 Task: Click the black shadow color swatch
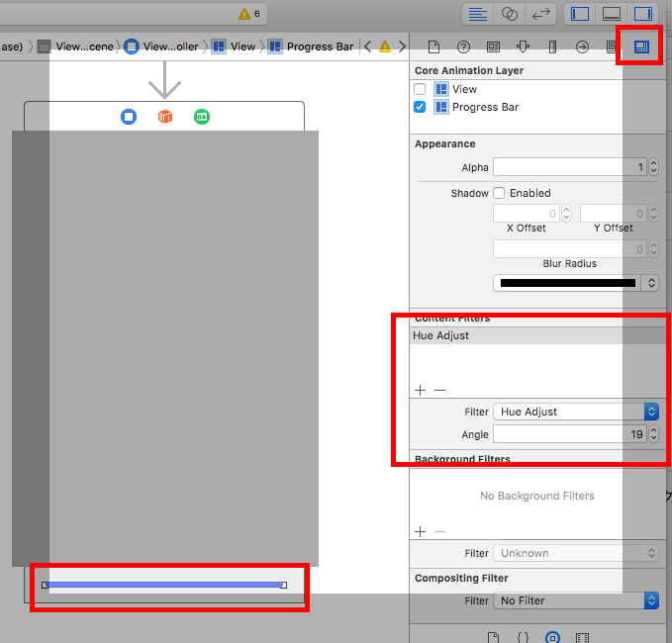point(567,283)
